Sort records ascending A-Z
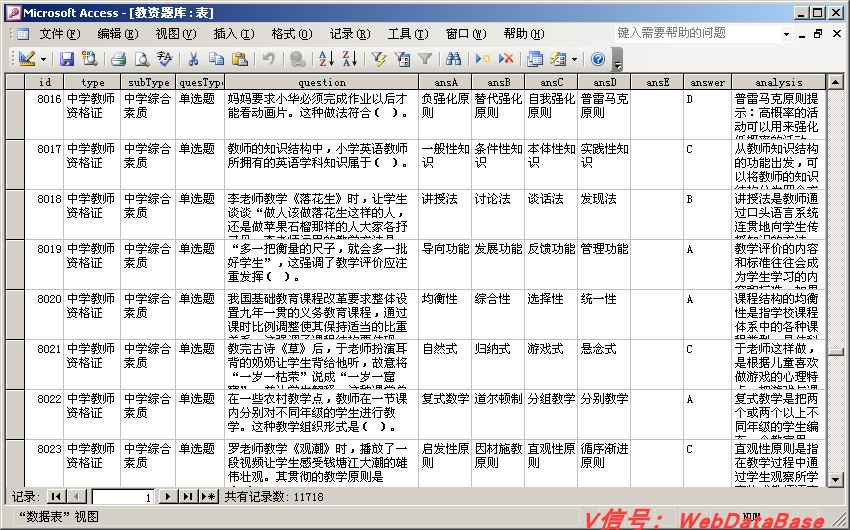The width and height of the screenshot is (850, 530). 326,59
